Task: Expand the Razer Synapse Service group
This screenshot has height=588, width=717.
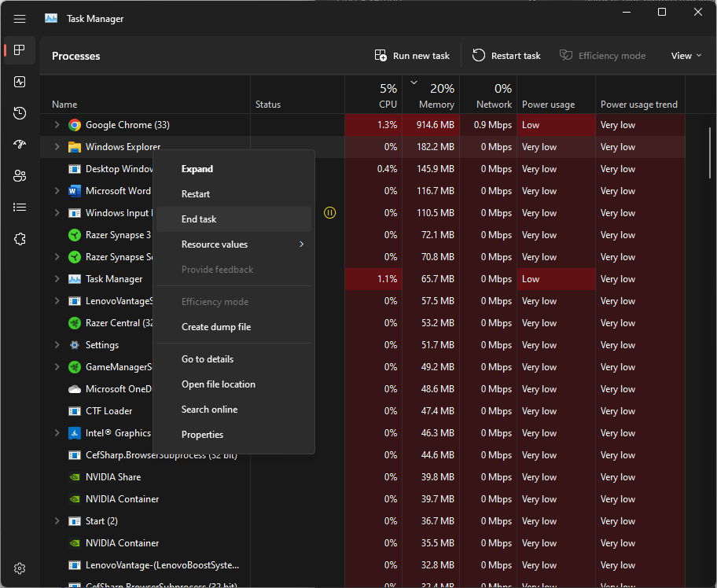Action: [x=57, y=257]
